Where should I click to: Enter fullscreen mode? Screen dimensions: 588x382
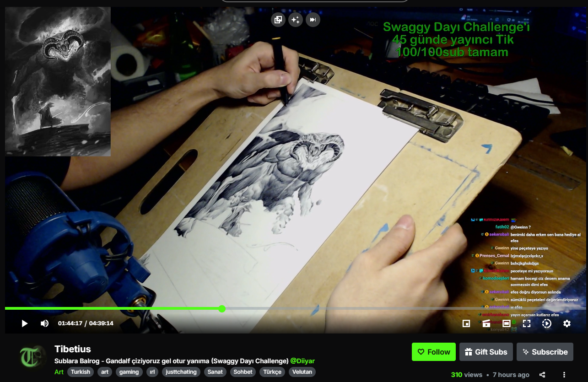(x=527, y=323)
